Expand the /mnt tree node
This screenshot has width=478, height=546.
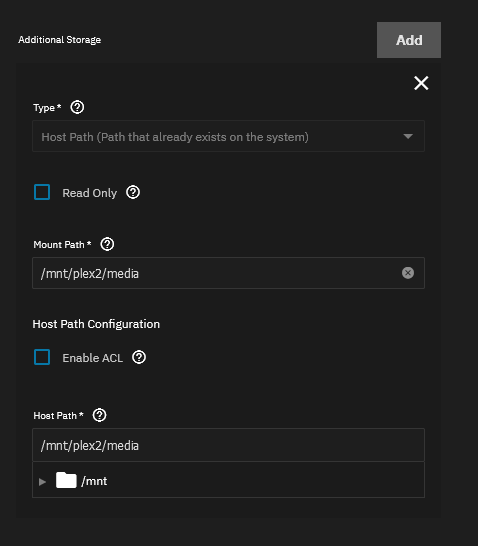click(x=42, y=482)
